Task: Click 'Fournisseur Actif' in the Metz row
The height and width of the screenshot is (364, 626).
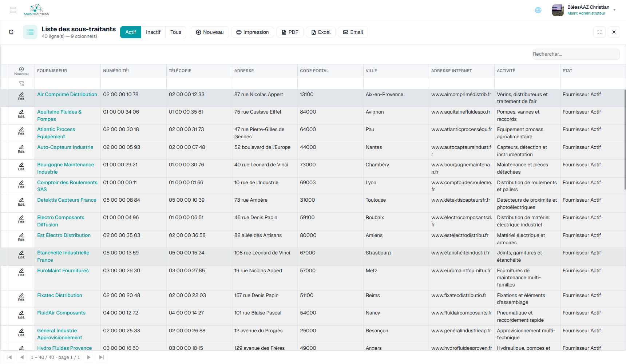Action: point(582,270)
